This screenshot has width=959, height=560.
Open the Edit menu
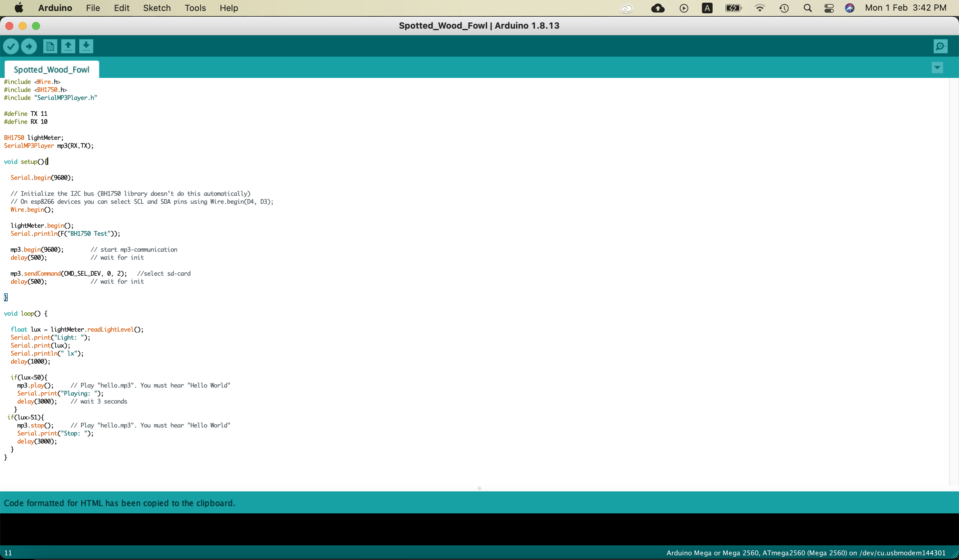(122, 8)
